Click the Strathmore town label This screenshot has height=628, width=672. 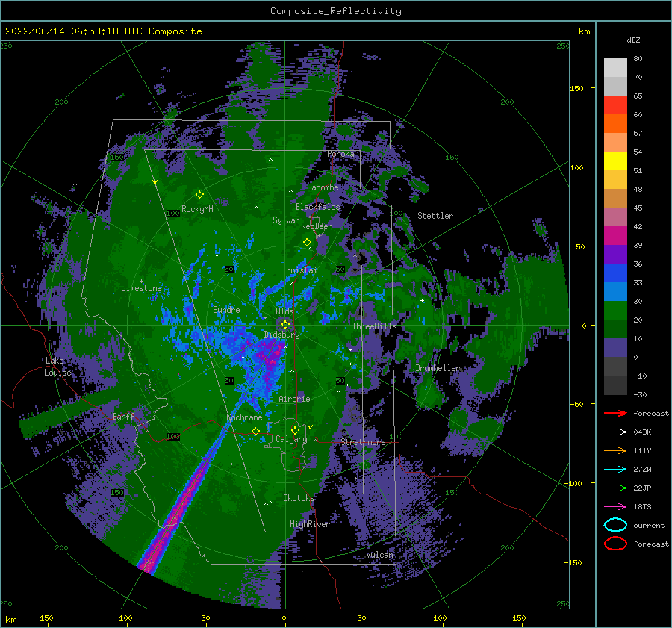pos(363,442)
